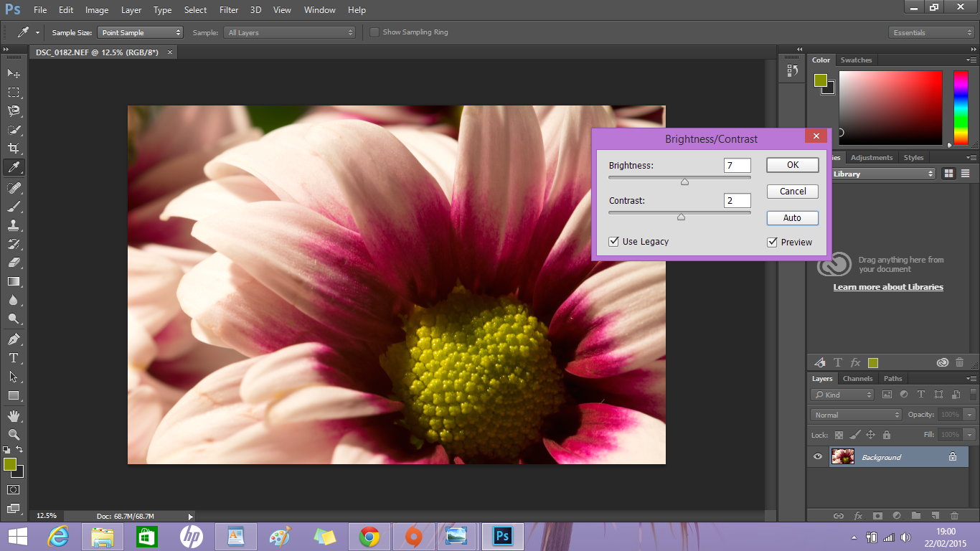
Task: Open the Sample Size dropdown
Action: pos(141,32)
